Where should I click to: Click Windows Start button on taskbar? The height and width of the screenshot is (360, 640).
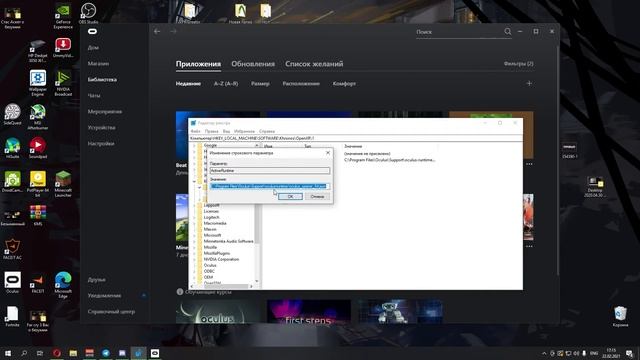[x=7, y=353]
